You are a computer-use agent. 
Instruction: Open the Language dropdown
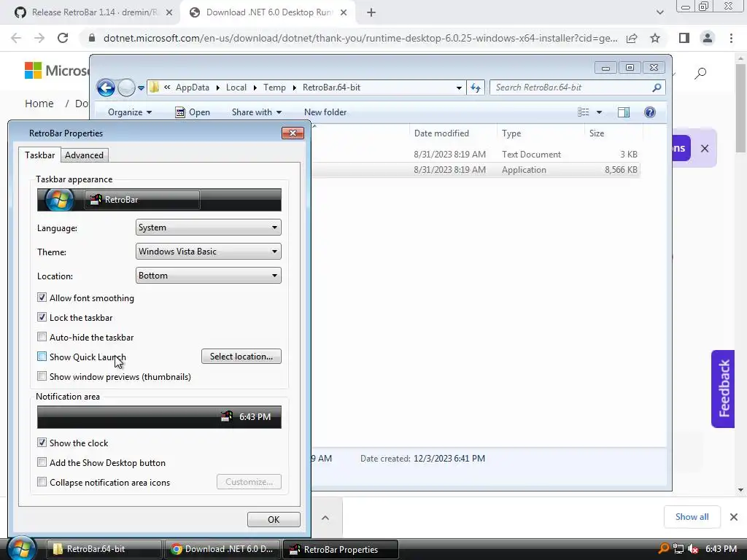[x=208, y=227]
